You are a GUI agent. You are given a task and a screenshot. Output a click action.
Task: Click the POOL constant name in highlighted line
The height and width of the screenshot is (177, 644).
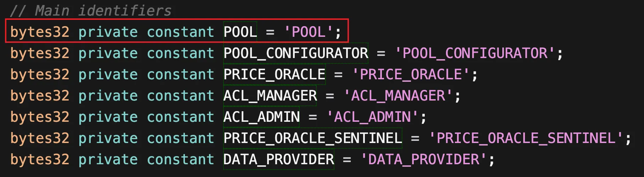(x=240, y=32)
